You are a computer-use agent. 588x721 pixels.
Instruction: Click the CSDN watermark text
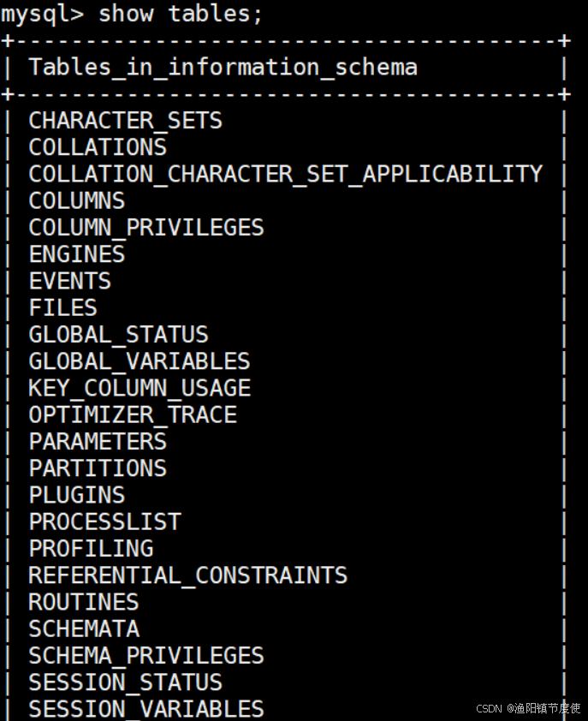(528, 708)
